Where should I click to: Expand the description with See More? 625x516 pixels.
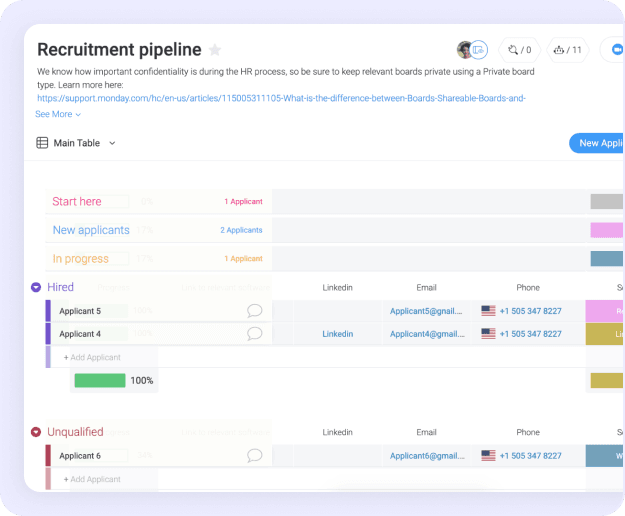pos(58,114)
